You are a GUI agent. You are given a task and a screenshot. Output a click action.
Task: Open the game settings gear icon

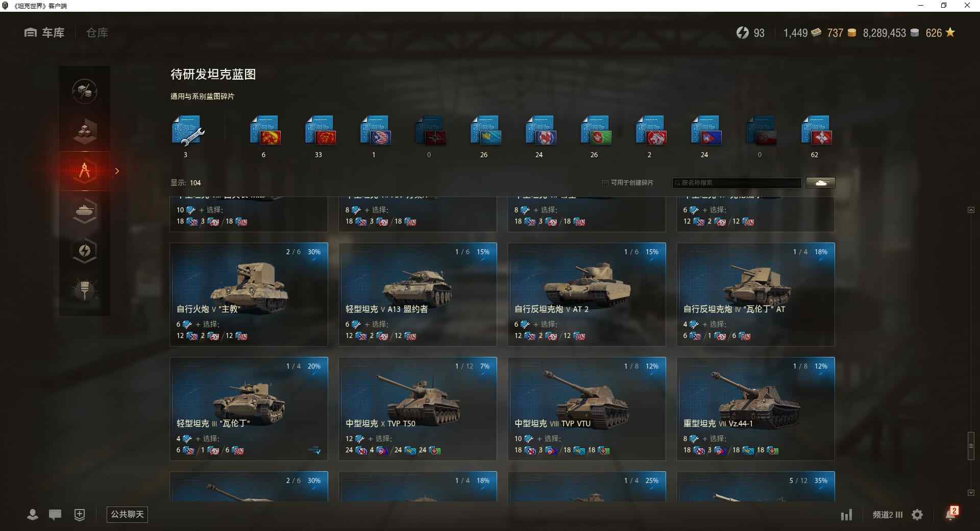tap(917, 515)
